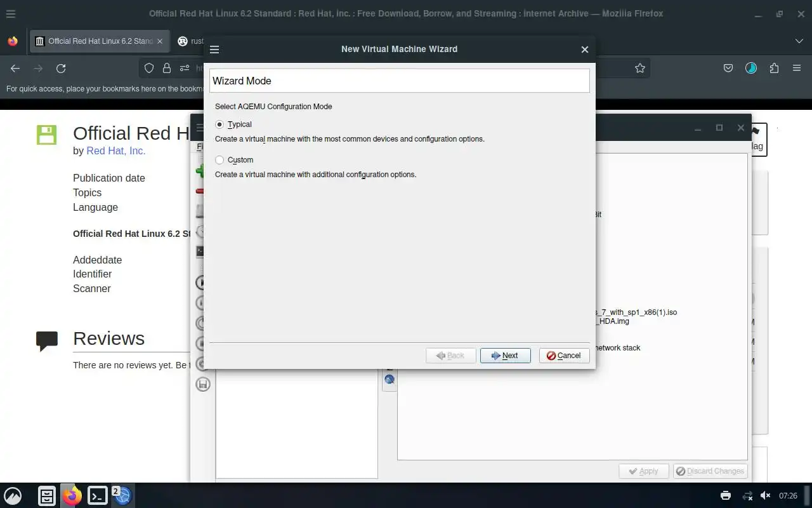The width and height of the screenshot is (812, 508).
Task: Follow the Red Hat, Inc. author link
Action: coord(116,151)
